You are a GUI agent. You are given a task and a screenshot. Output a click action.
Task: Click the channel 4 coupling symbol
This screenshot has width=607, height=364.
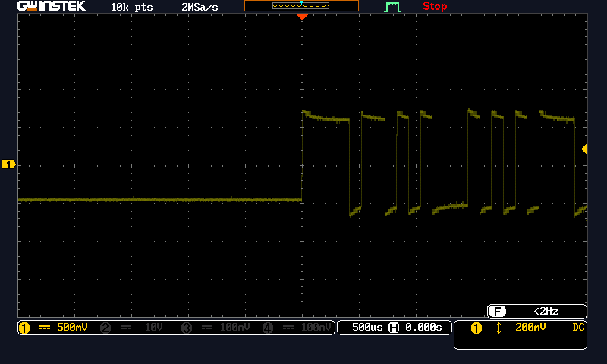(x=288, y=328)
